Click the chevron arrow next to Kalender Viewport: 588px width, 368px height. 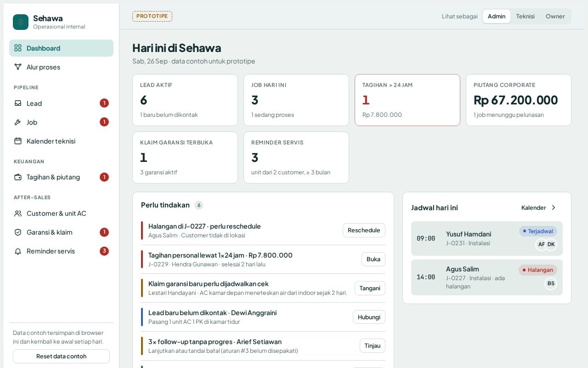[554, 207]
